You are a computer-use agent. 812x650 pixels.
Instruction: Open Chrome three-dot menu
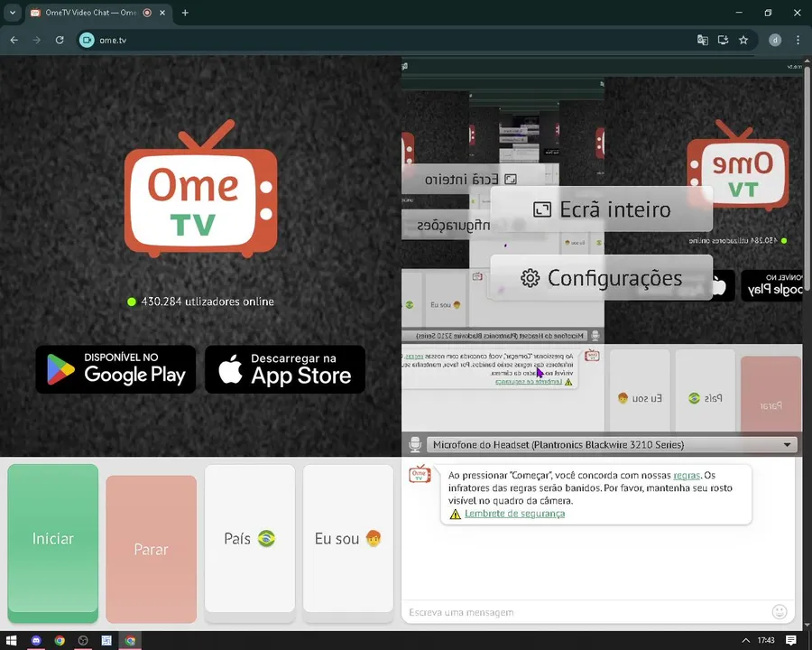tap(798, 40)
